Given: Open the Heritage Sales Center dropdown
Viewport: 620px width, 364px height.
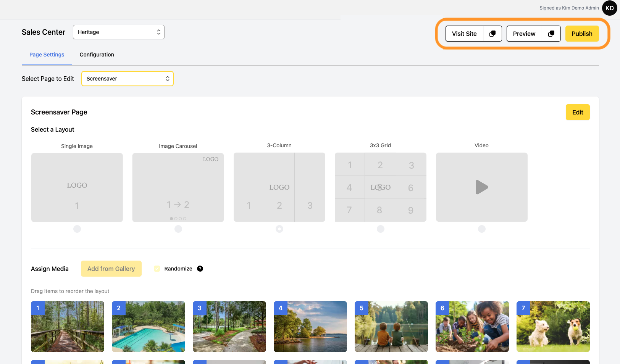Looking at the screenshot, I should click(119, 32).
